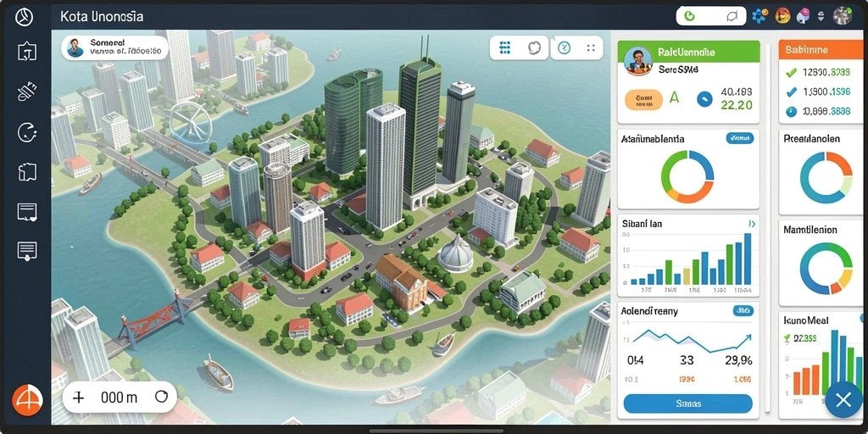Open the orange Sabtinne header tab

click(x=821, y=50)
